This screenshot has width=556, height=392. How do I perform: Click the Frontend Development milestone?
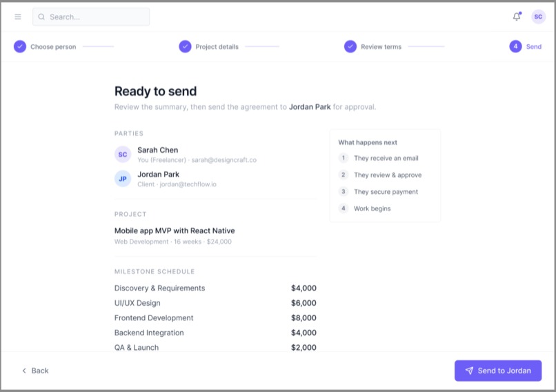[154, 318]
